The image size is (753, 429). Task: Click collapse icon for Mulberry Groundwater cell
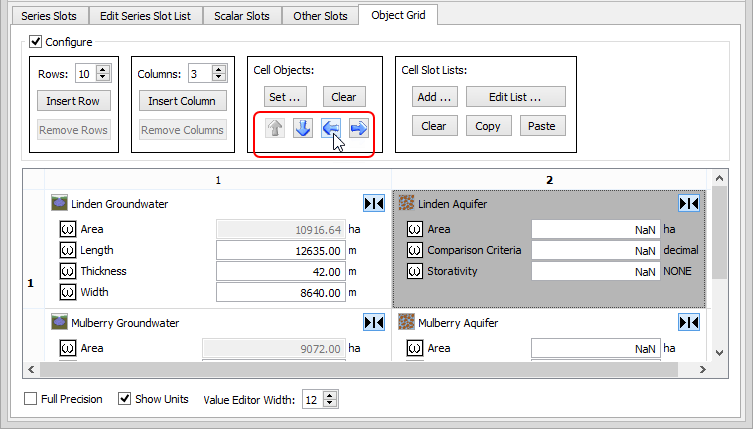[373, 323]
